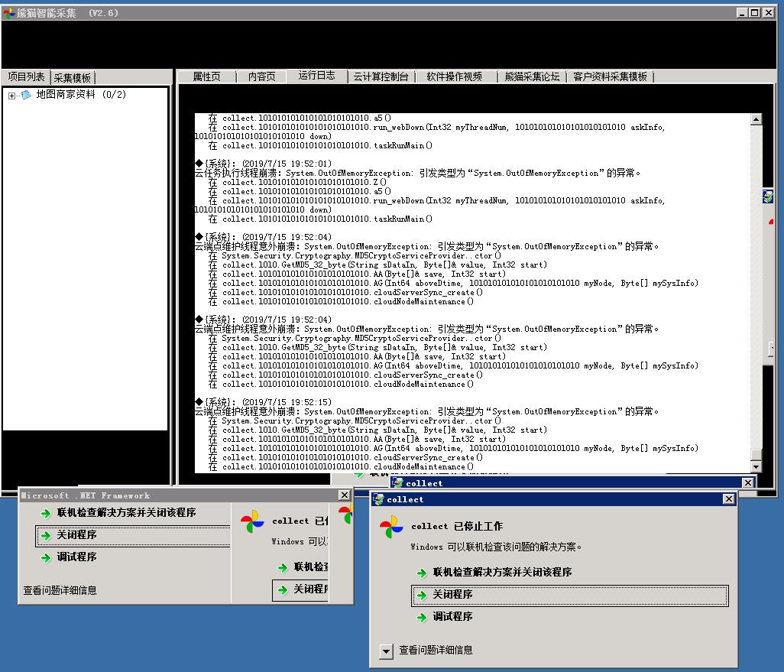This screenshot has height=672, width=784.
Task: Click the log scrollbar up arrow
Action: (x=756, y=119)
